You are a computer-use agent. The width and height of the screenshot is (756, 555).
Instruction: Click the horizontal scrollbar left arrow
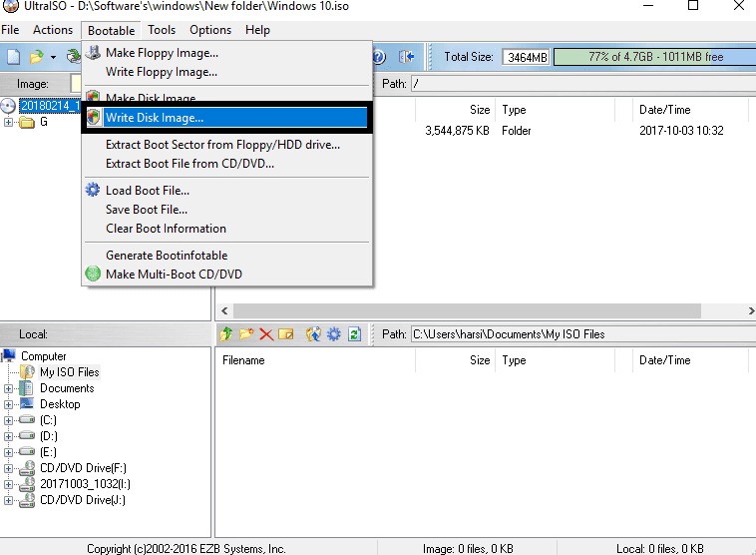[224, 310]
